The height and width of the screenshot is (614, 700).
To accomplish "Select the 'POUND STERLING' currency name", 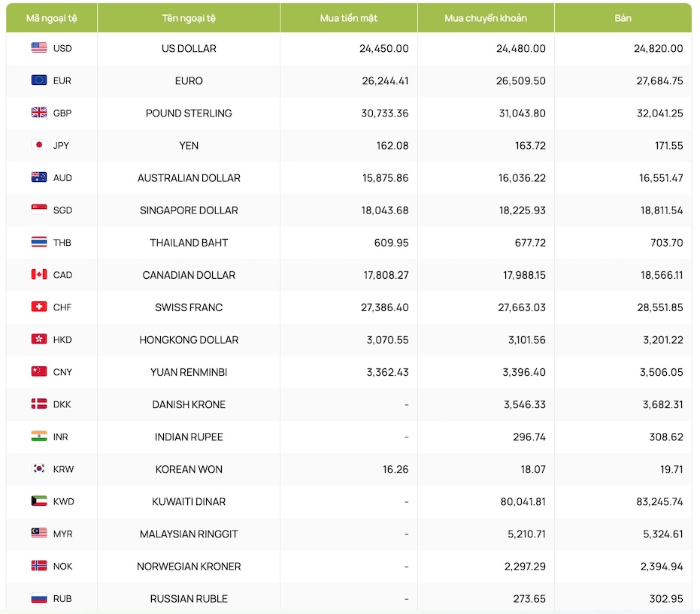I will coord(189,113).
